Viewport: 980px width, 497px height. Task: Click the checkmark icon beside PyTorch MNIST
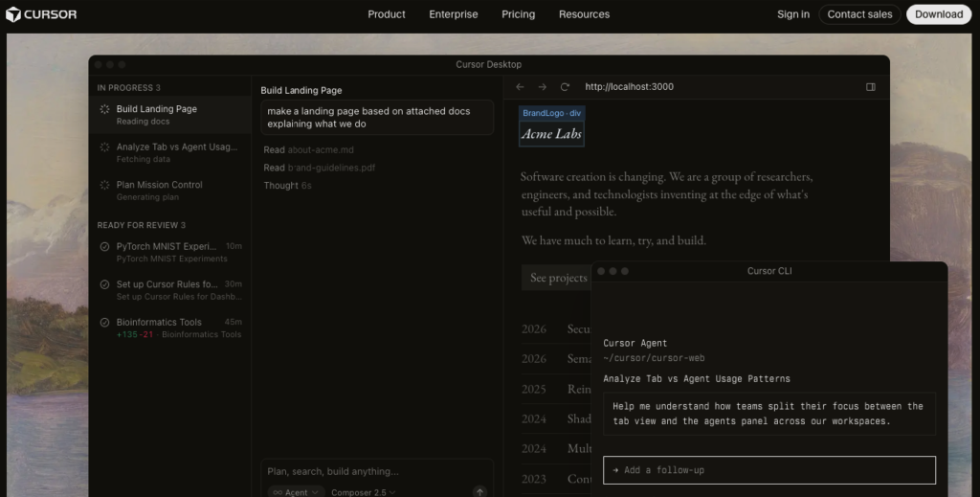coord(104,246)
